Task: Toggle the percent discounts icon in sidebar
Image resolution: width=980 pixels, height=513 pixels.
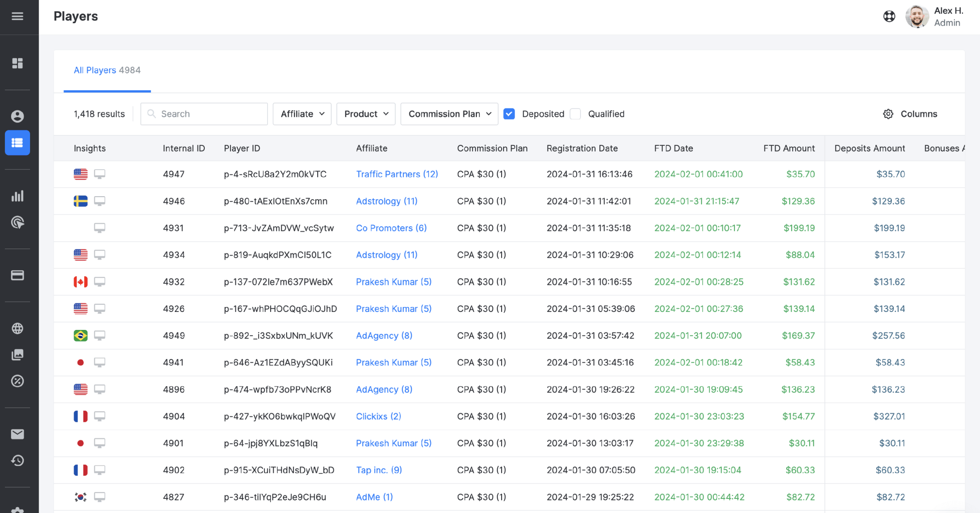Action: click(17, 381)
